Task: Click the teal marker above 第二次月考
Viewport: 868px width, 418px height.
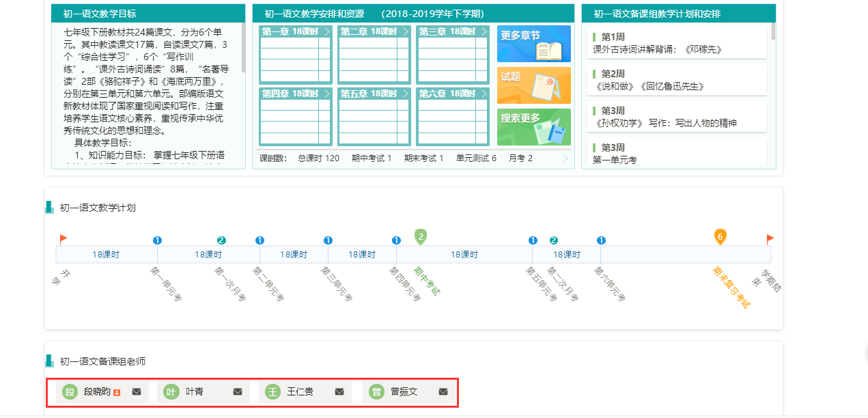Action: 554,240
